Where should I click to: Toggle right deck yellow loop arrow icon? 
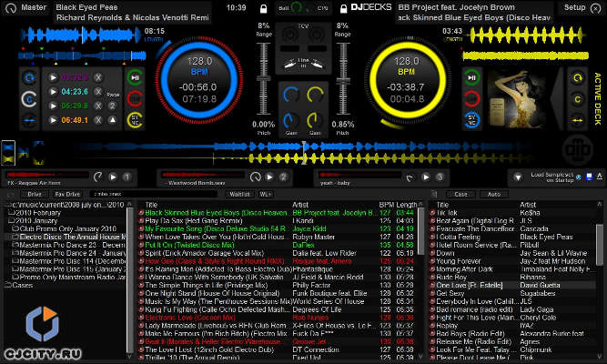coord(577,78)
